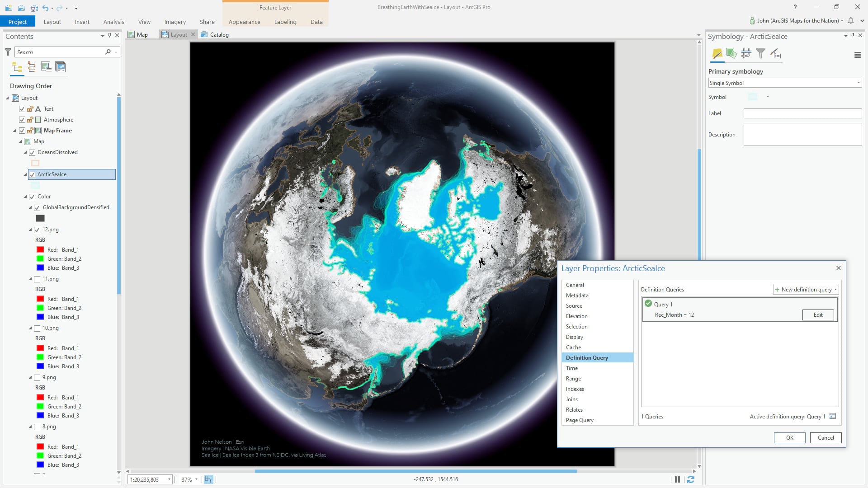Image resolution: width=868 pixels, height=488 pixels.
Task: Open the New definition query dropdown
Action: pyautogui.click(x=835, y=290)
